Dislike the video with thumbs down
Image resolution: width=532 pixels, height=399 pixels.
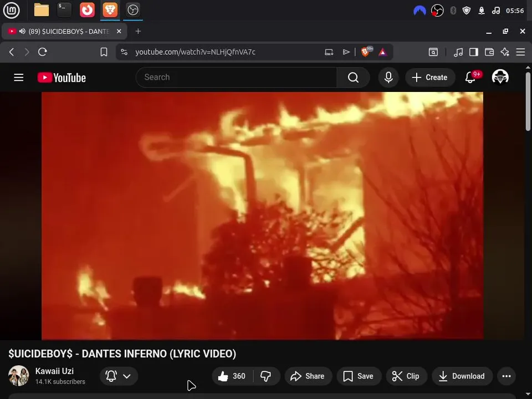coord(265,376)
